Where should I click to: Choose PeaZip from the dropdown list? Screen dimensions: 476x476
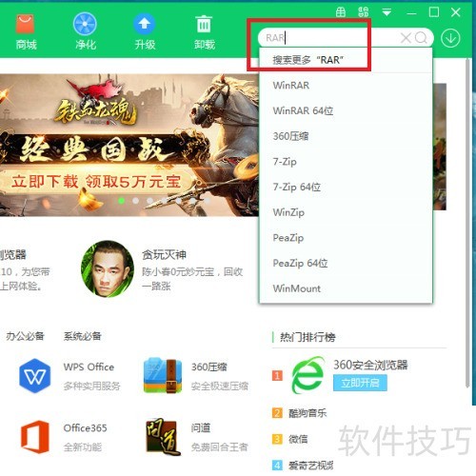pos(346,238)
